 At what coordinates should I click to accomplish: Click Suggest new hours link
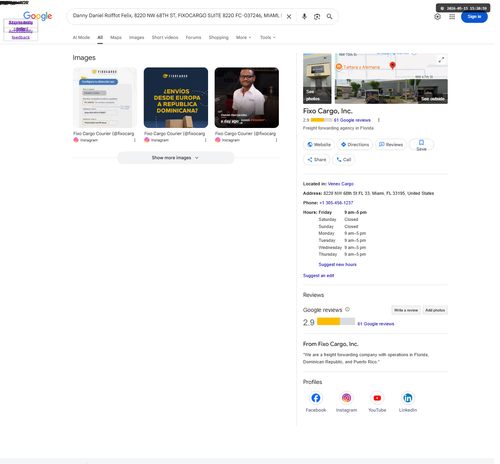tap(337, 264)
